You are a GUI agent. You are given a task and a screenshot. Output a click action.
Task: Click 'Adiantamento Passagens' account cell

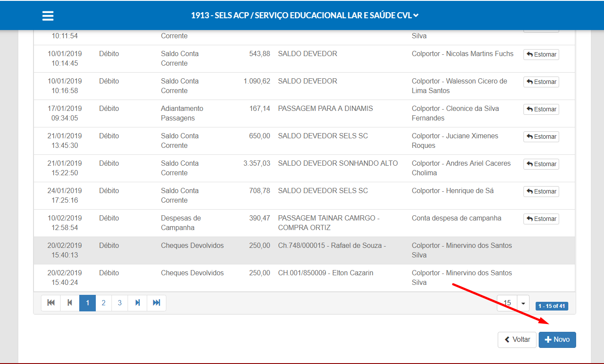click(x=182, y=114)
